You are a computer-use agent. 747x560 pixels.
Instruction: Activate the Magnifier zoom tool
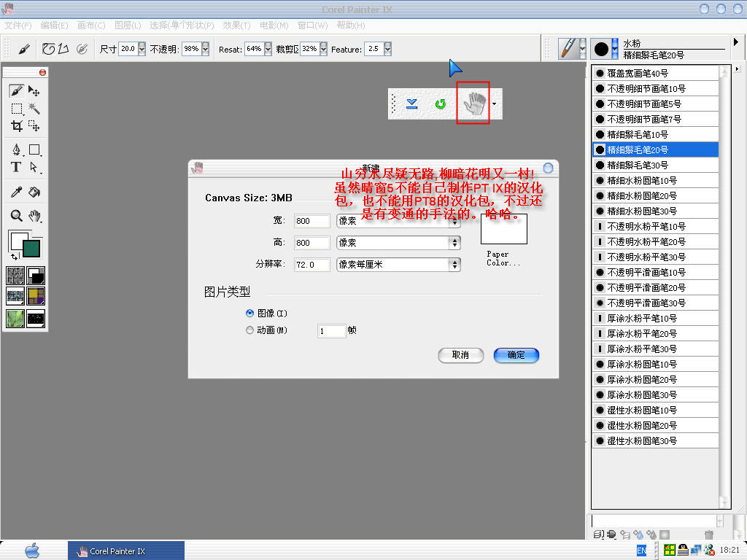pyautogui.click(x=16, y=216)
